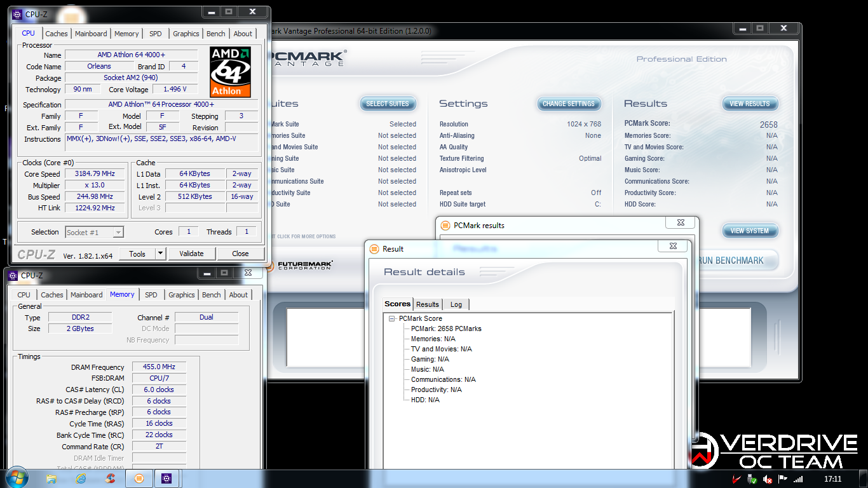Open Windows Explorer from the taskbar

pos(51,478)
